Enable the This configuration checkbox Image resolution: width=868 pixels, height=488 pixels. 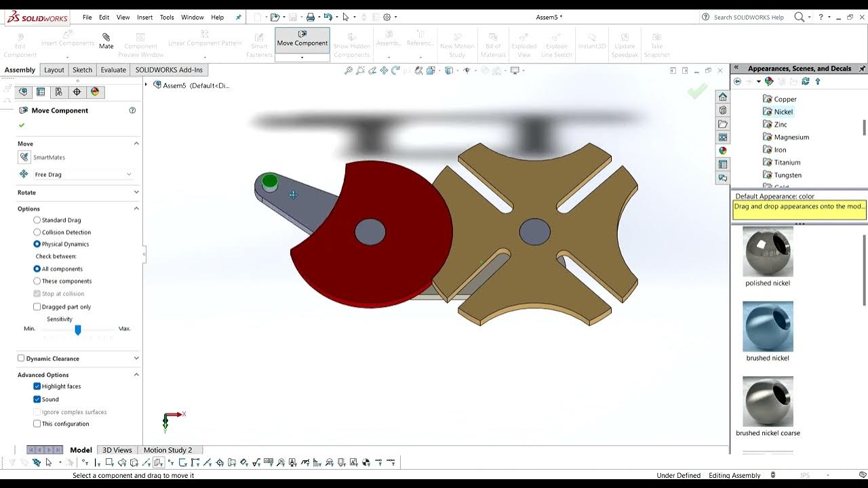37,424
